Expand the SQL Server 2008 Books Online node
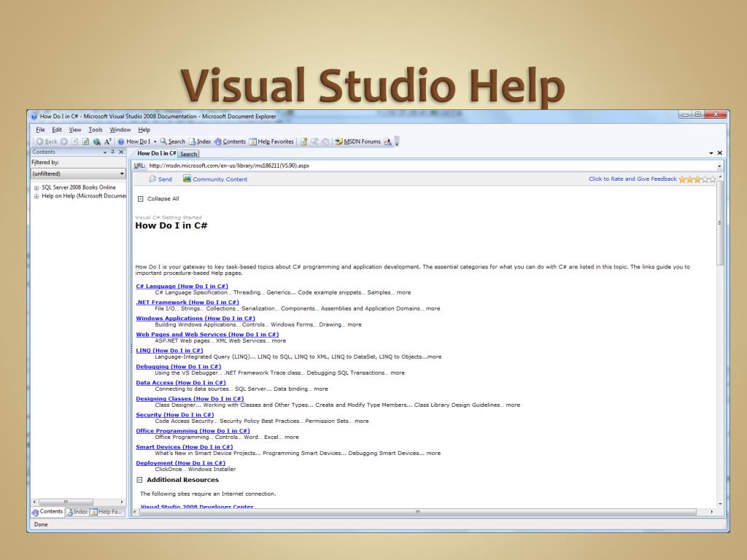Image resolution: width=747 pixels, height=560 pixels. point(36,188)
